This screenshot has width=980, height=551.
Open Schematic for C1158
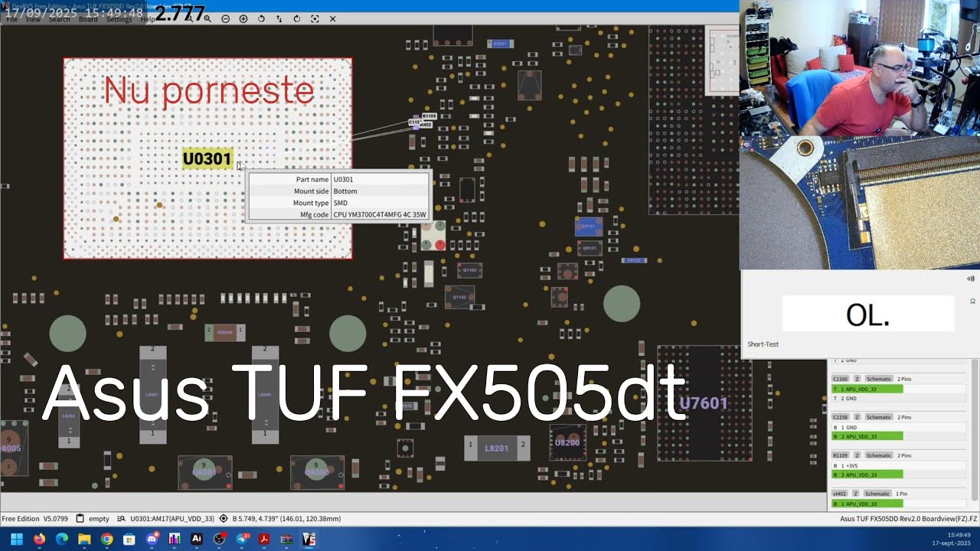[879, 417]
